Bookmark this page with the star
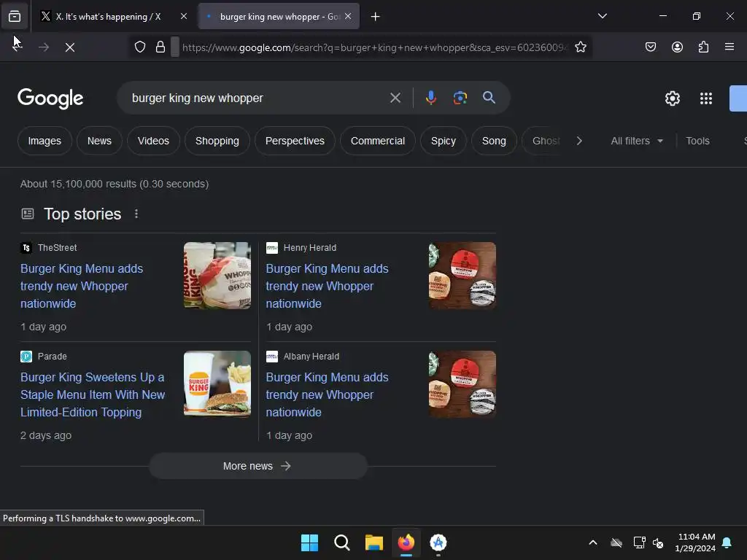 580,47
